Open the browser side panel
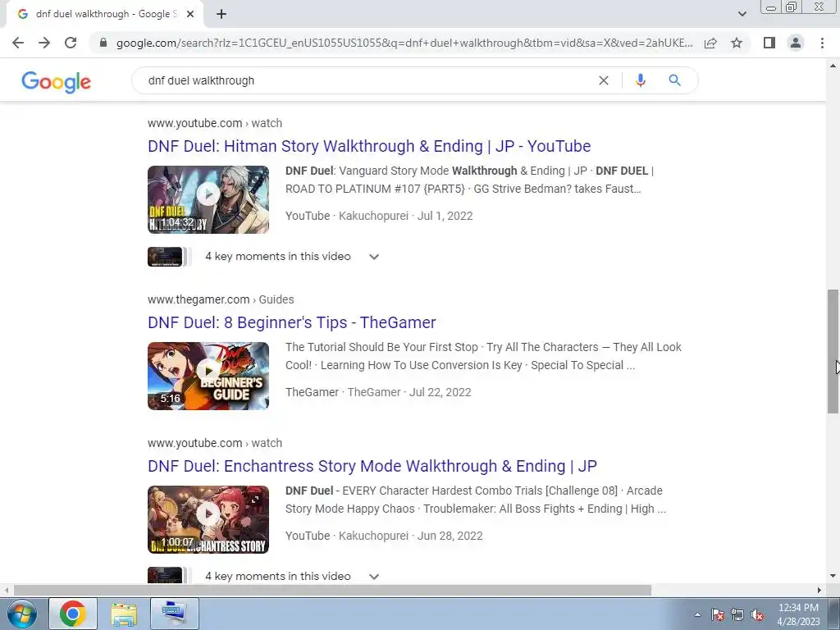Screen dimensions: 840x630 [769, 43]
